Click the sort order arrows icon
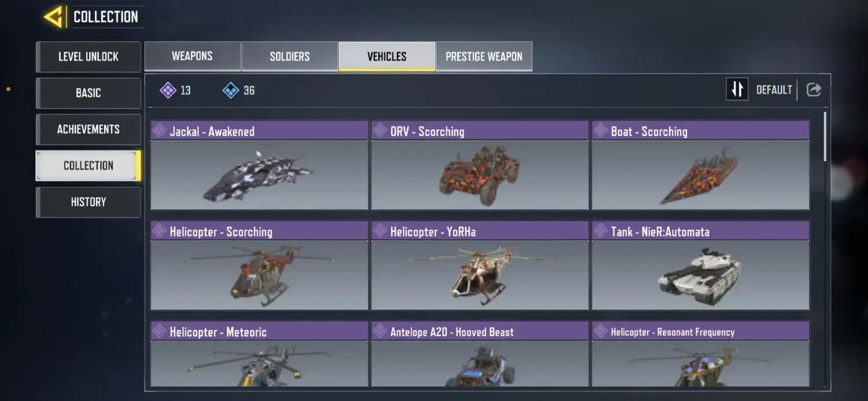The width and height of the screenshot is (868, 401). tap(737, 90)
